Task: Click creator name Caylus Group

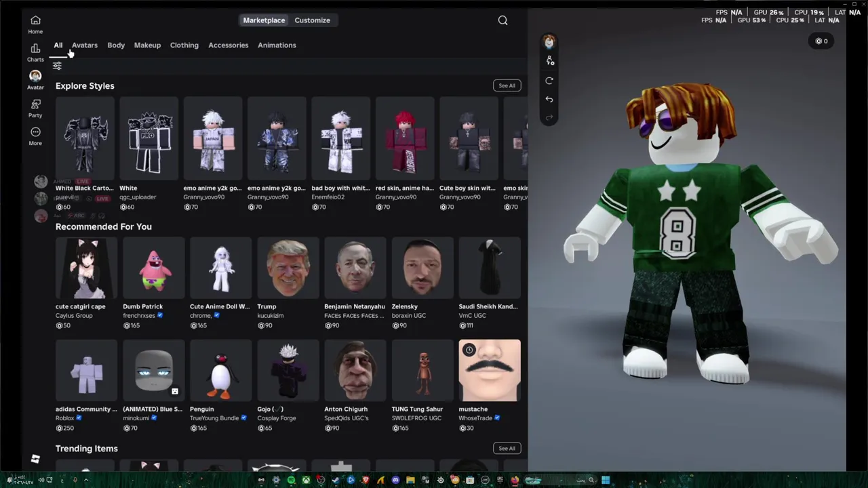Action: tap(74, 316)
